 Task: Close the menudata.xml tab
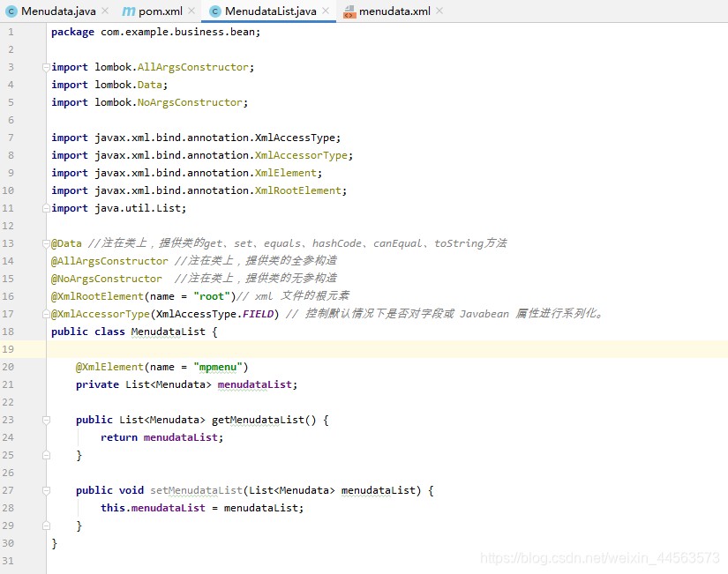pos(439,11)
